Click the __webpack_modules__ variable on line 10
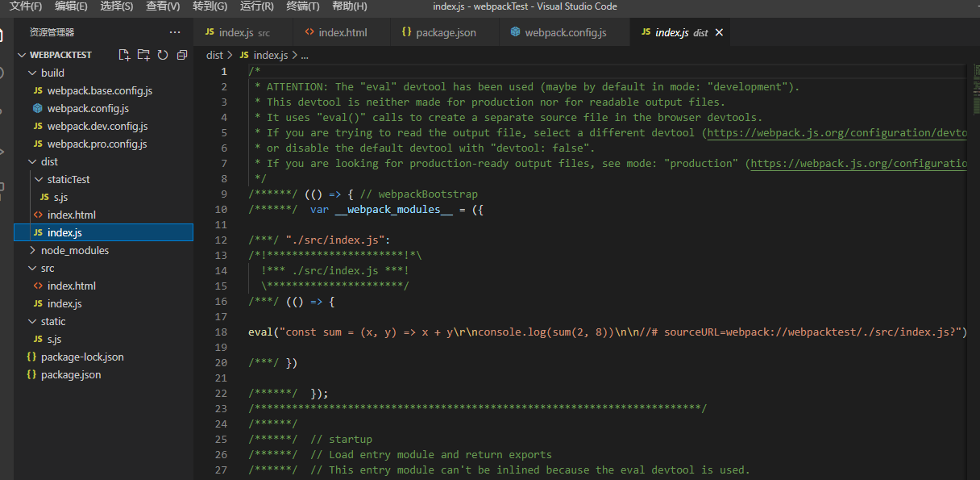 [393, 209]
